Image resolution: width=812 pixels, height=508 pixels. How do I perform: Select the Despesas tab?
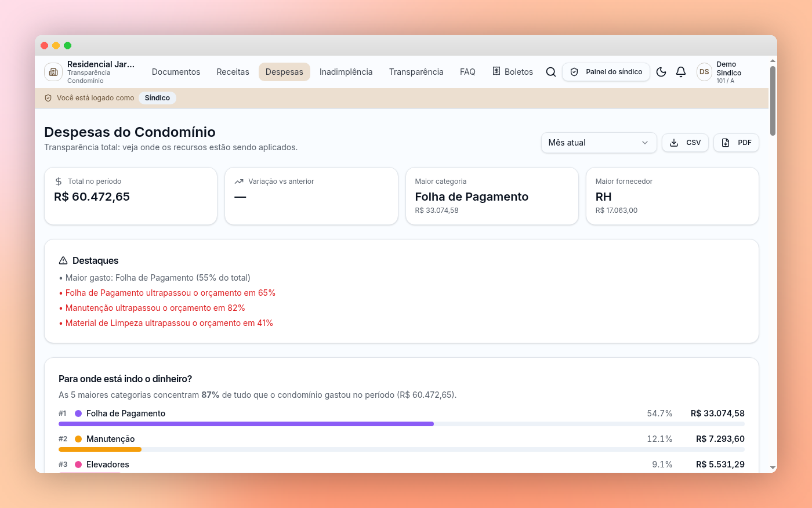[x=284, y=72]
